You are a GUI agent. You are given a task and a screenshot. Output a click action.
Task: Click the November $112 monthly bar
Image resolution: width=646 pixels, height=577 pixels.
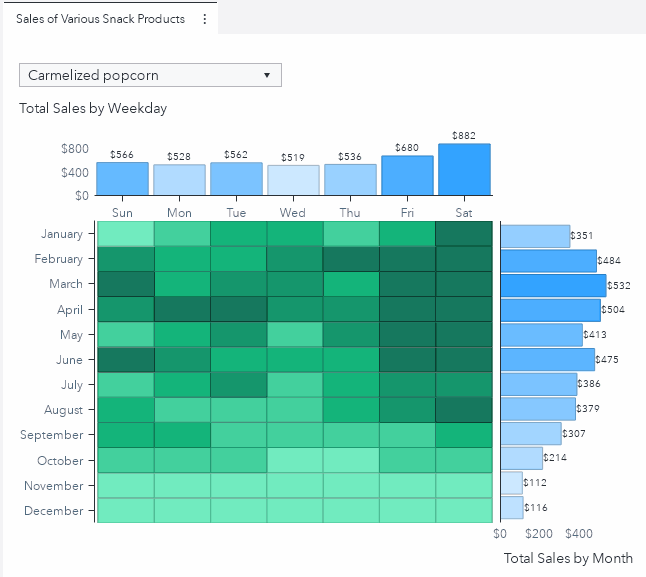(x=511, y=483)
